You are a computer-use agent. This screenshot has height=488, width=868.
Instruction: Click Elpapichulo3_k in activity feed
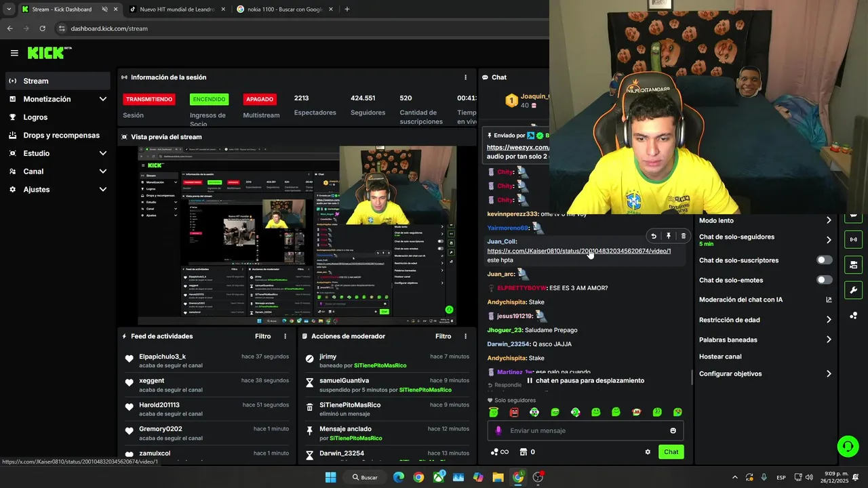[162, 357]
